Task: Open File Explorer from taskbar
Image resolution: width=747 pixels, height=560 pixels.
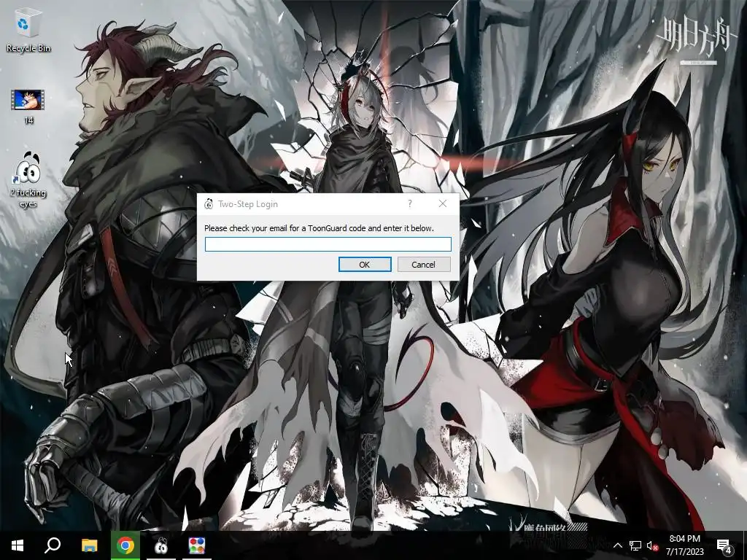Action: click(89, 545)
